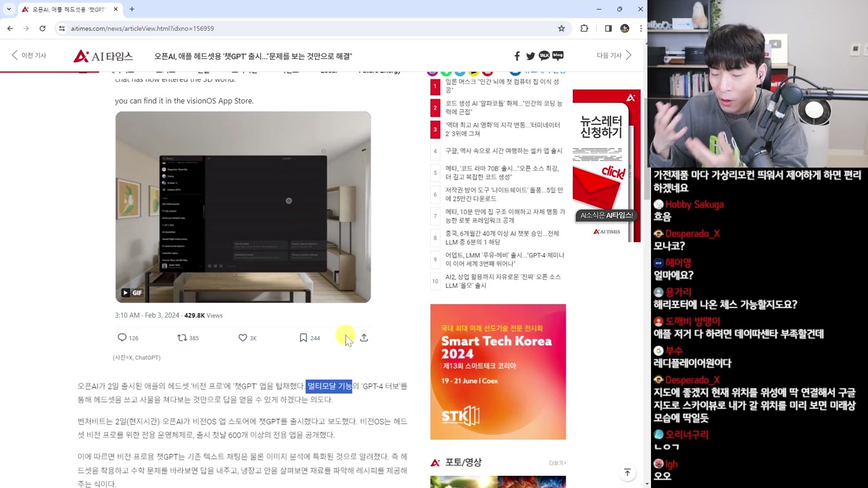
Task: Open tweet timestamp 3:10 AM Feb 3, 2024
Action: pyautogui.click(x=147, y=316)
